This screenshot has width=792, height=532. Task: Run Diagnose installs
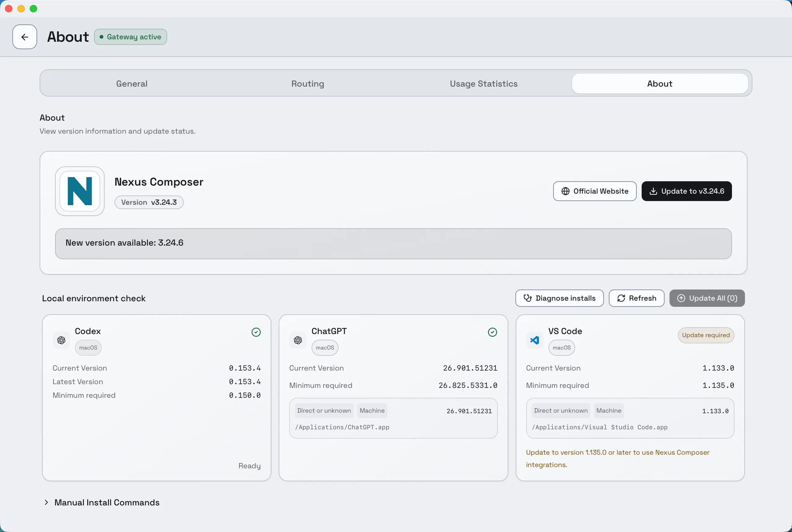(559, 298)
